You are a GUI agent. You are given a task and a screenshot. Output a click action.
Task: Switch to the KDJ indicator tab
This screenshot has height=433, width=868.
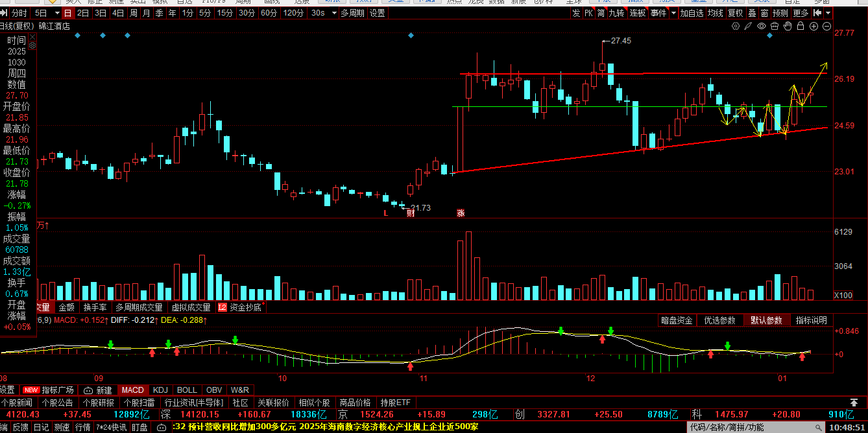160,390
